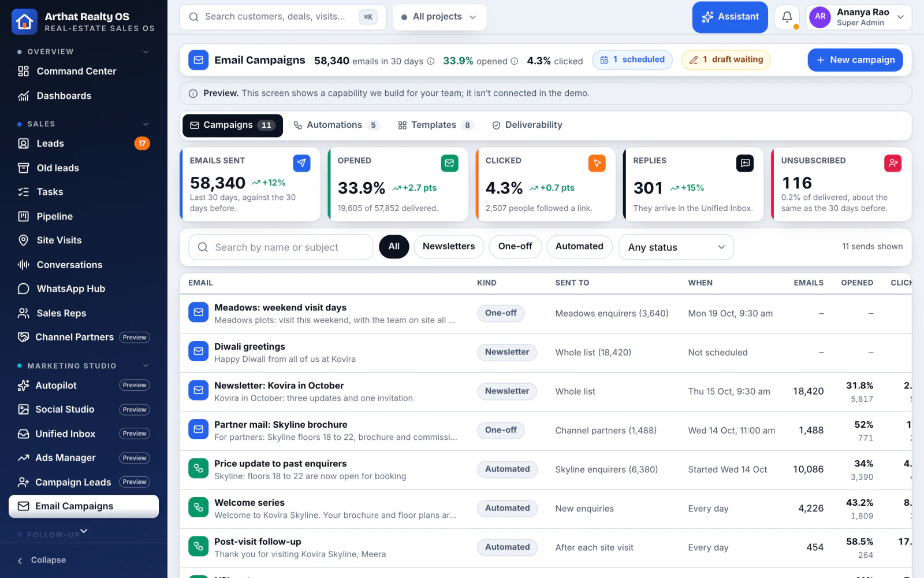This screenshot has height=578, width=924.
Task: Click the Arthat Realty OS home logo
Action: click(24, 22)
